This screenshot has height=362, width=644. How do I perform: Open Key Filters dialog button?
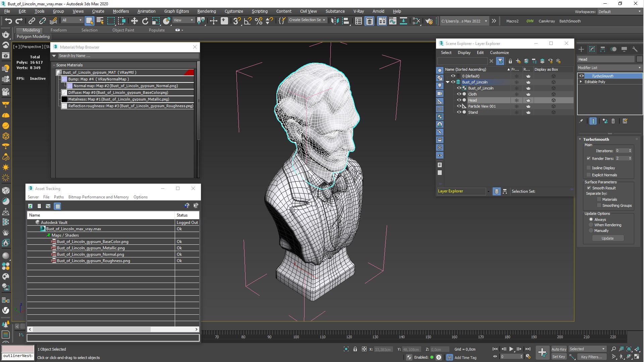point(592,357)
